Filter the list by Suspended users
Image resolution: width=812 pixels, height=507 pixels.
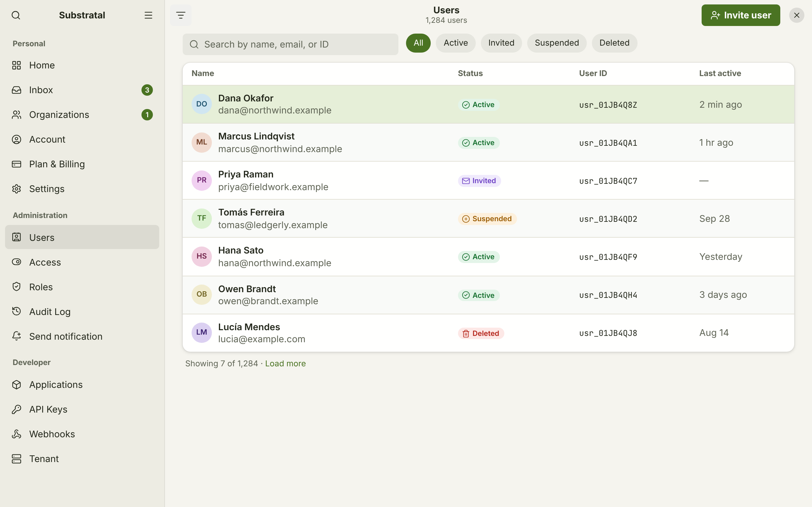pos(557,43)
